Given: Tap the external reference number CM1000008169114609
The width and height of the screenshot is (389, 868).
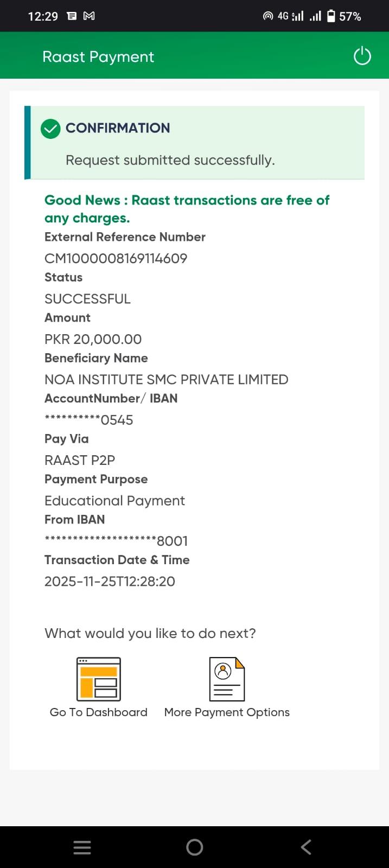Looking at the screenshot, I should 116,258.
